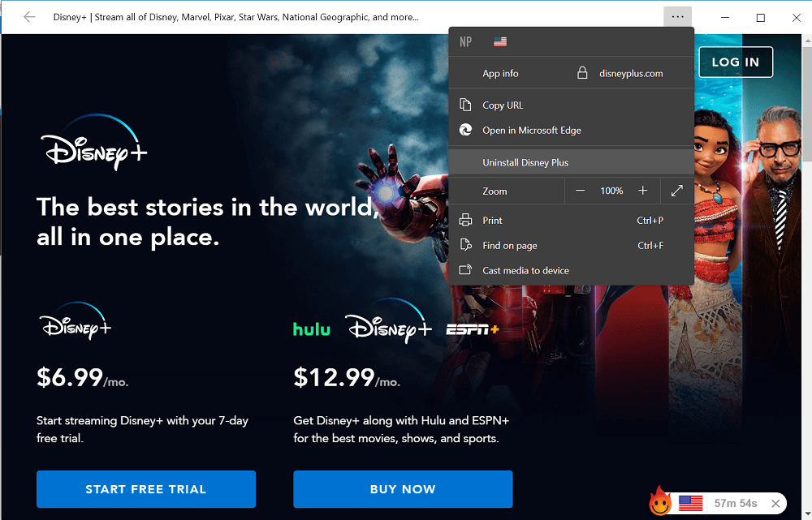Screen dimensions: 812x520
Task: Click the padlock site security icon
Action: coord(582,73)
